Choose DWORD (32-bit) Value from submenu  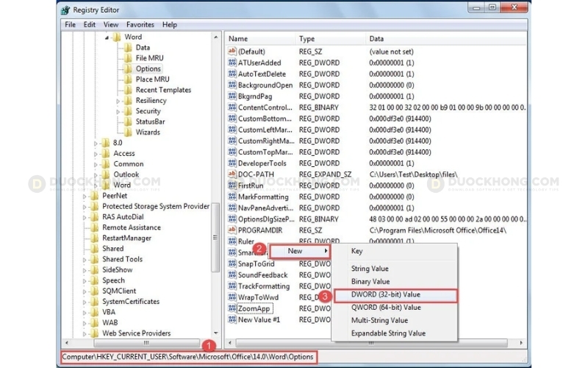(x=395, y=295)
